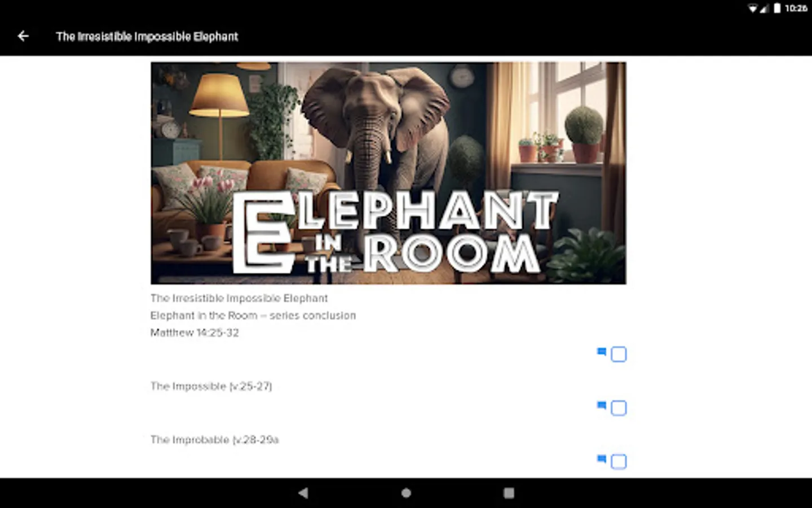The image size is (812, 508).
Task: Tick checkbox below The Improbable (v.28-29a
Action: point(619,462)
